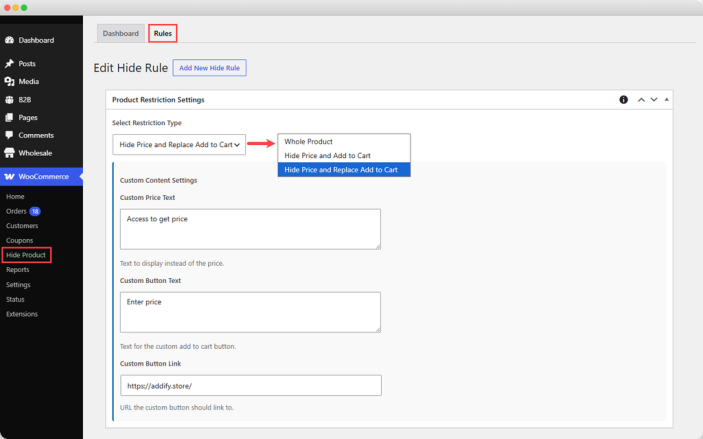
Task: Click the Dashboard gauge icon in sidebar
Action: (x=9, y=40)
